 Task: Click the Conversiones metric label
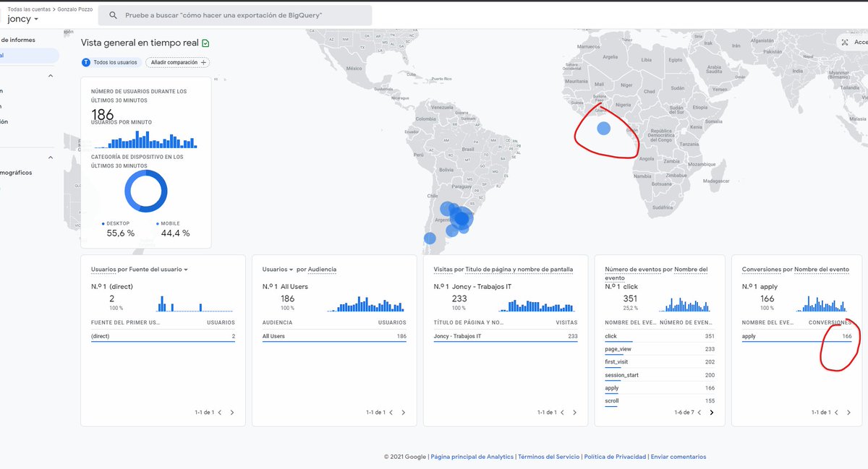(x=762, y=270)
